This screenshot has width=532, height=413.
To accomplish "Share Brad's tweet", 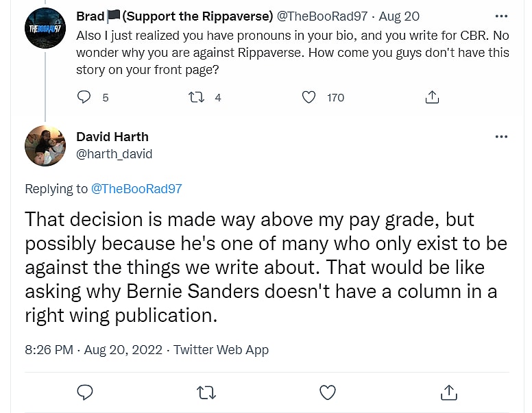I will tap(432, 97).
